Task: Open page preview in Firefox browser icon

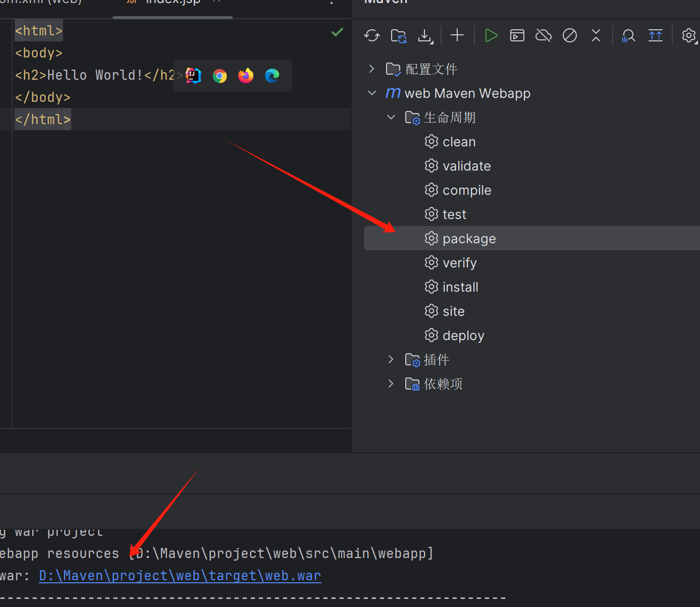Action: click(246, 76)
